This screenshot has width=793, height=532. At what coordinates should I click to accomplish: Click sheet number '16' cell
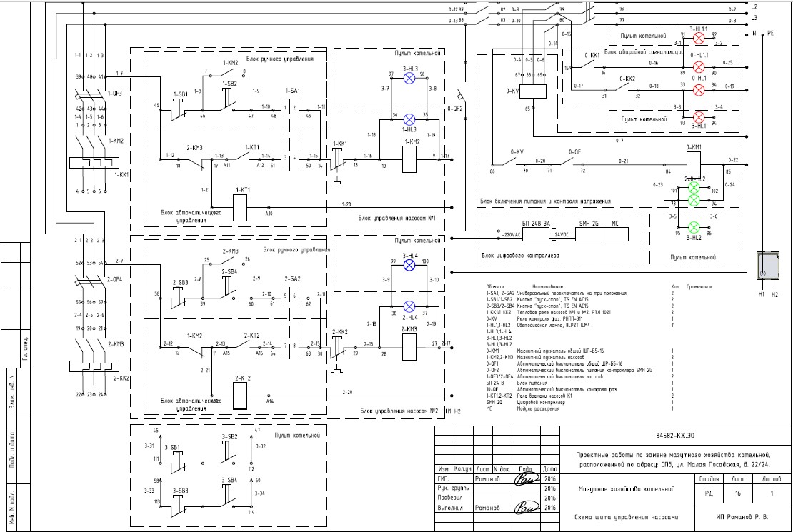pyautogui.click(x=737, y=493)
